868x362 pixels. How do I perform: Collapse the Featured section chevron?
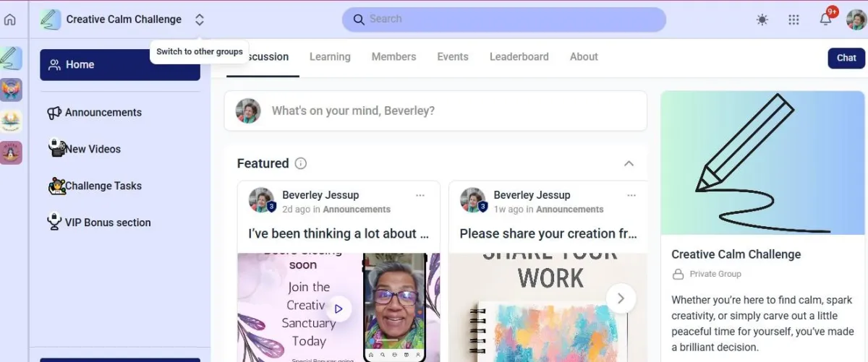[x=629, y=163]
